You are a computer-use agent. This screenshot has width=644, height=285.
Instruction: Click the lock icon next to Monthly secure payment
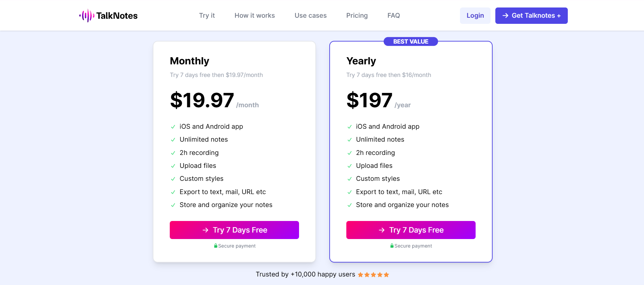pos(215,246)
